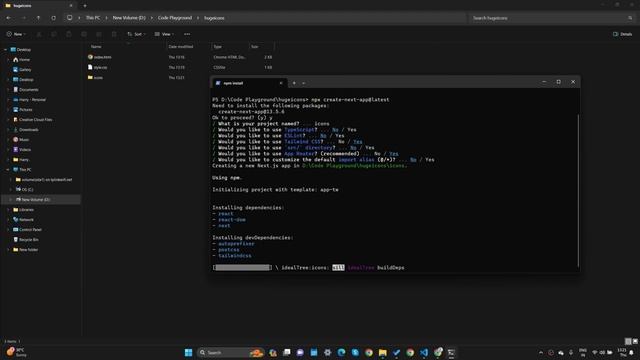Sort files by Date modified column
This screenshot has width=640, height=360.
point(181,47)
